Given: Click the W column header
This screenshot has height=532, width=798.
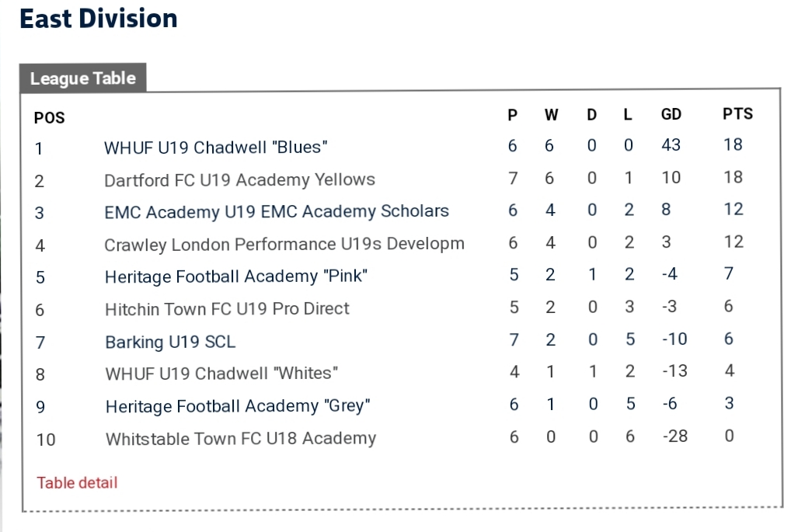Looking at the screenshot, I should point(551,115).
